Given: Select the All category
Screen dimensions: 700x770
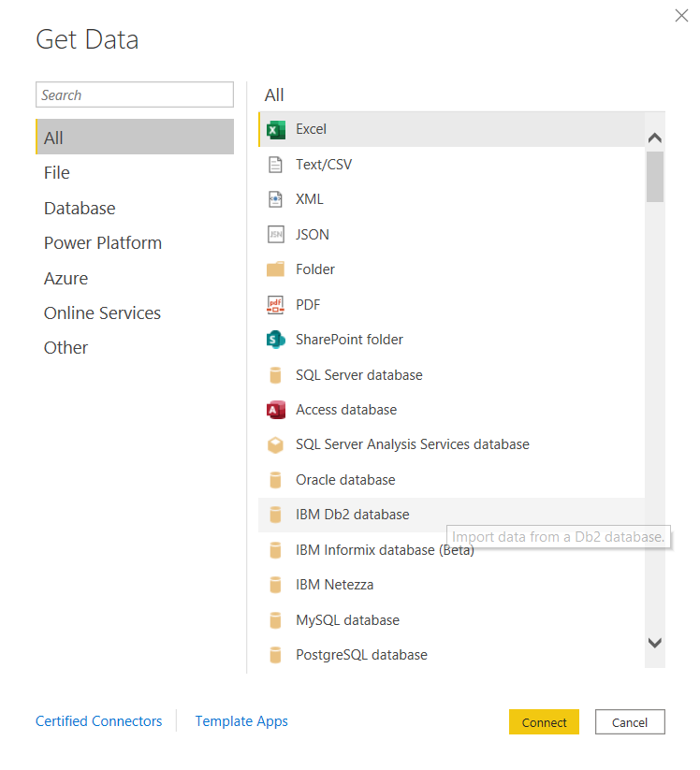Looking at the screenshot, I should pos(135,137).
